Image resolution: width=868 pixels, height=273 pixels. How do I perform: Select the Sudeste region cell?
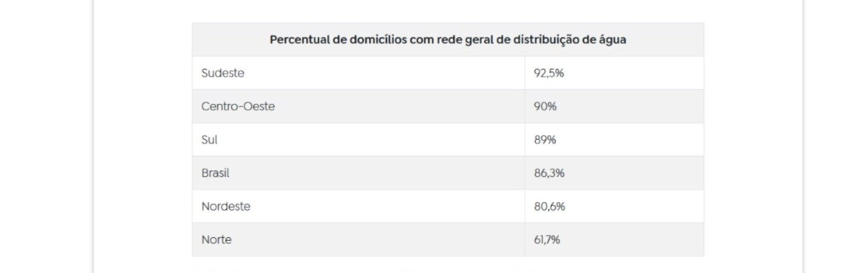click(358, 73)
